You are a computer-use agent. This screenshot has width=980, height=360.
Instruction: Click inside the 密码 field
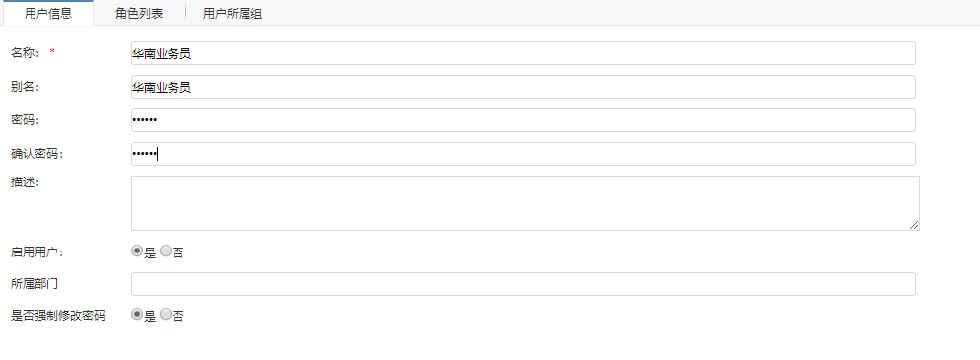[x=524, y=120]
